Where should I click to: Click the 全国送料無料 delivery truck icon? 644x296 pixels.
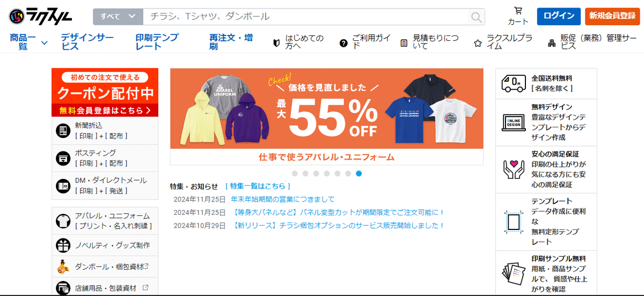coord(513,83)
